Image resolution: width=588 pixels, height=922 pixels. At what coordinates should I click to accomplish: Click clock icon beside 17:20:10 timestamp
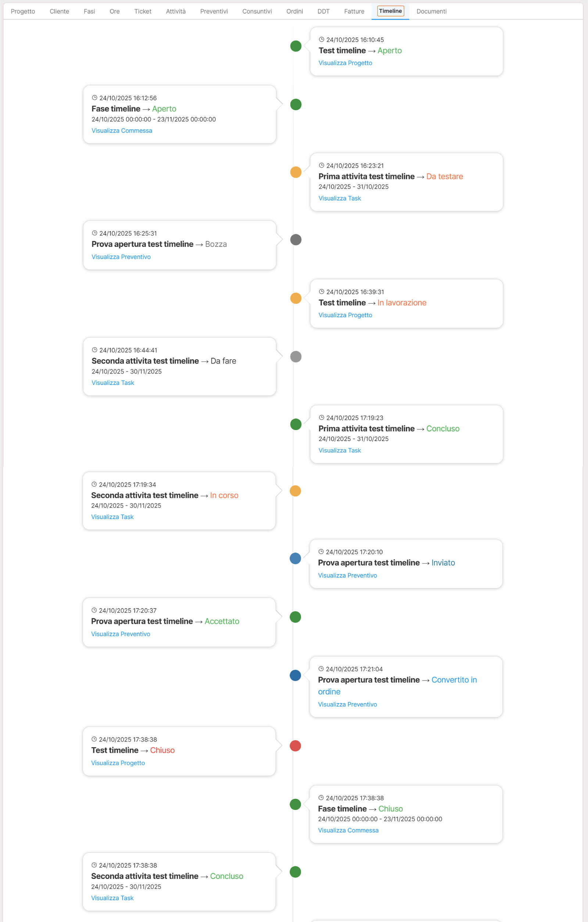click(321, 551)
